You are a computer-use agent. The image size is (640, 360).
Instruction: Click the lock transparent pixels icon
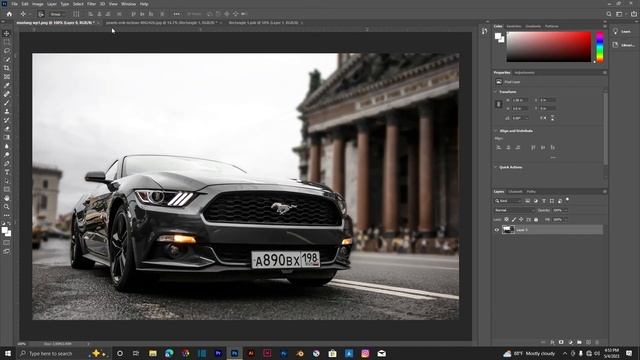507,220
